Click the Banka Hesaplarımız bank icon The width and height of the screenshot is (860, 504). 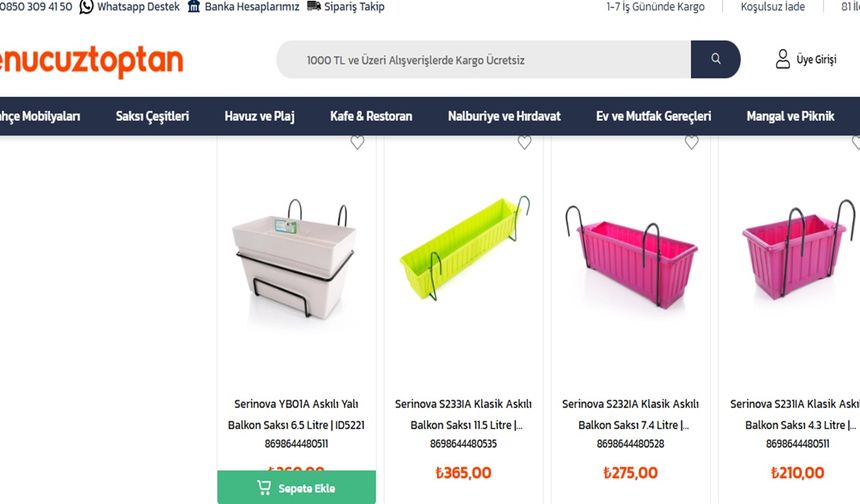click(194, 7)
